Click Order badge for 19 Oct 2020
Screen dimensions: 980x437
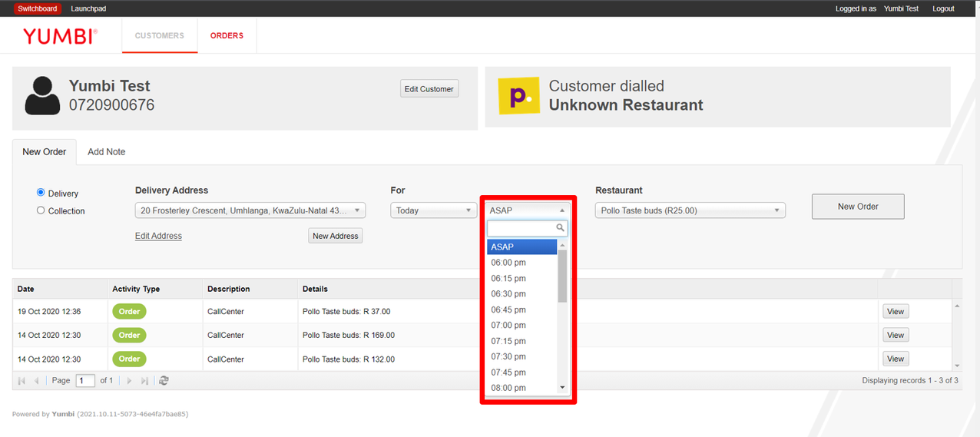coord(129,311)
